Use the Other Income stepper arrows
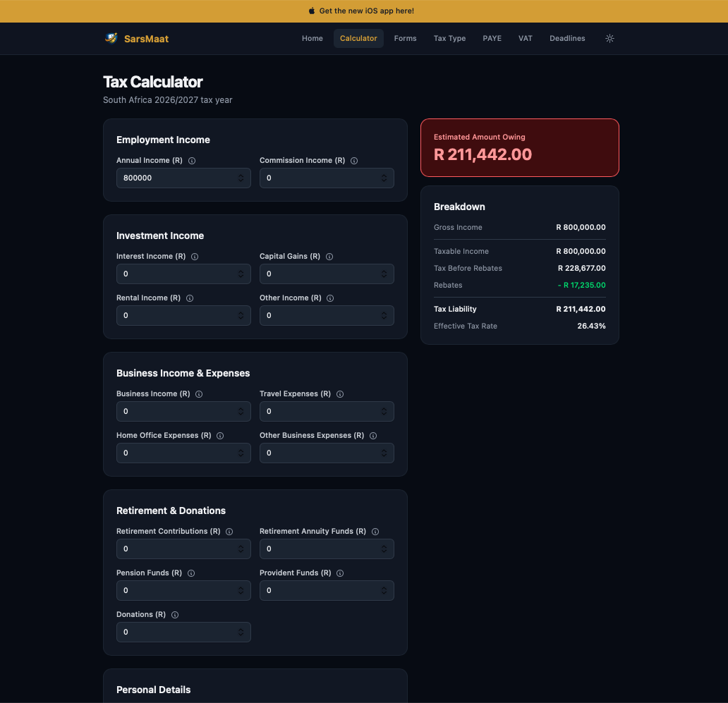The height and width of the screenshot is (703, 728). 384,315
